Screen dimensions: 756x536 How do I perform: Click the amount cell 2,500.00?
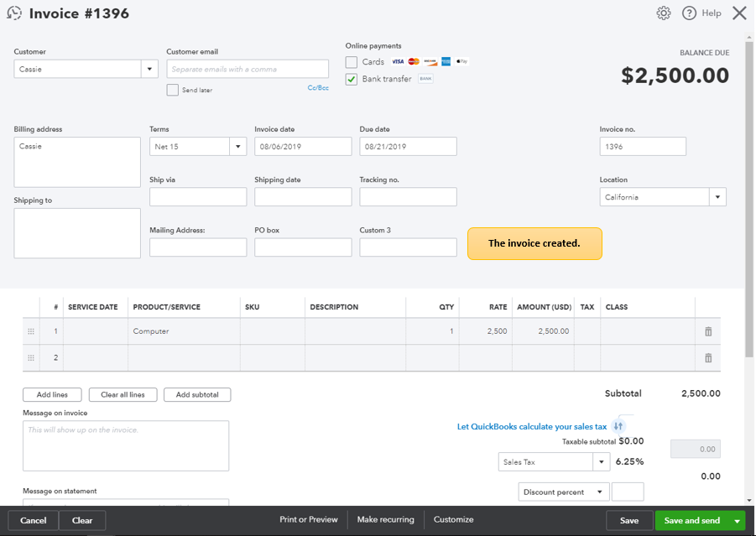543,331
